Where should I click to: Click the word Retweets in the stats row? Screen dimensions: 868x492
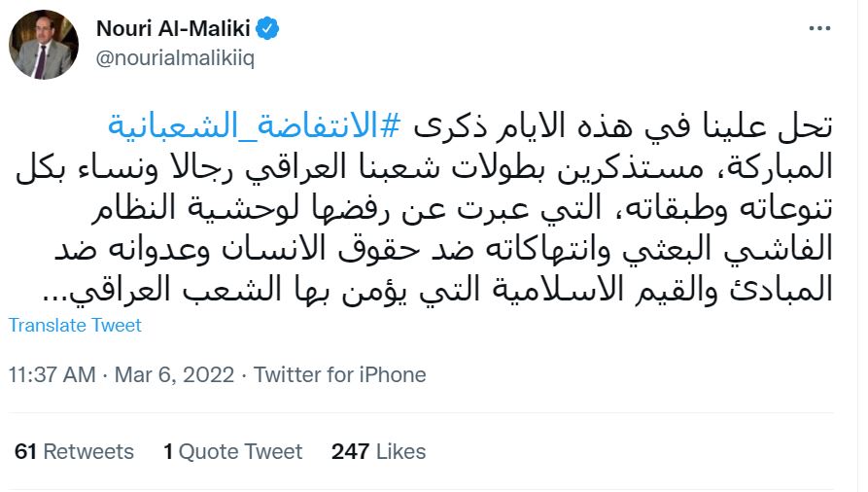88,451
